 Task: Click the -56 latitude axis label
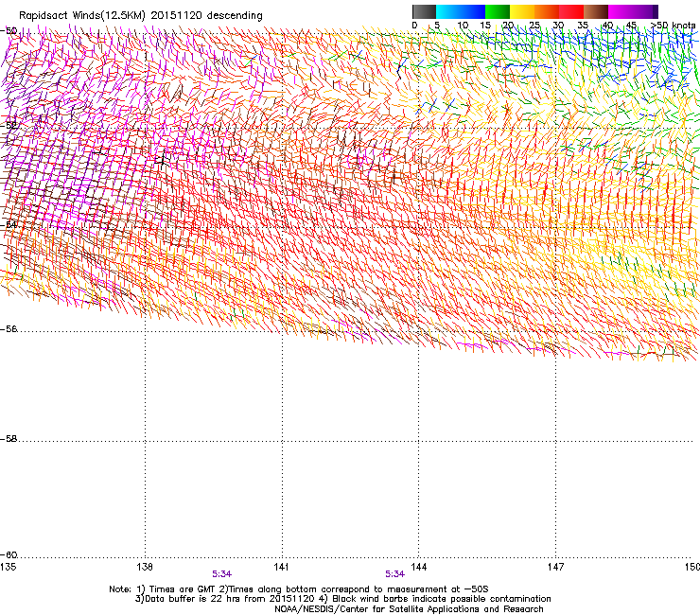click(9, 329)
